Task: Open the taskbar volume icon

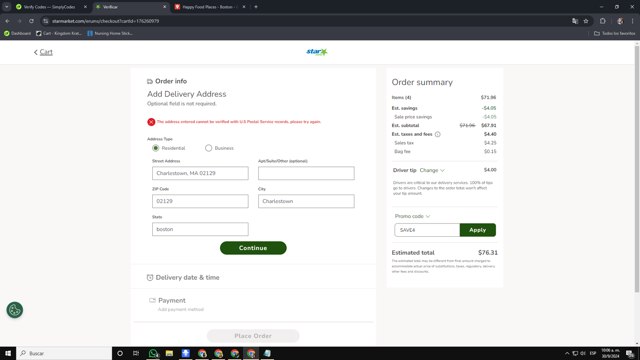Action: click(583, 353)
